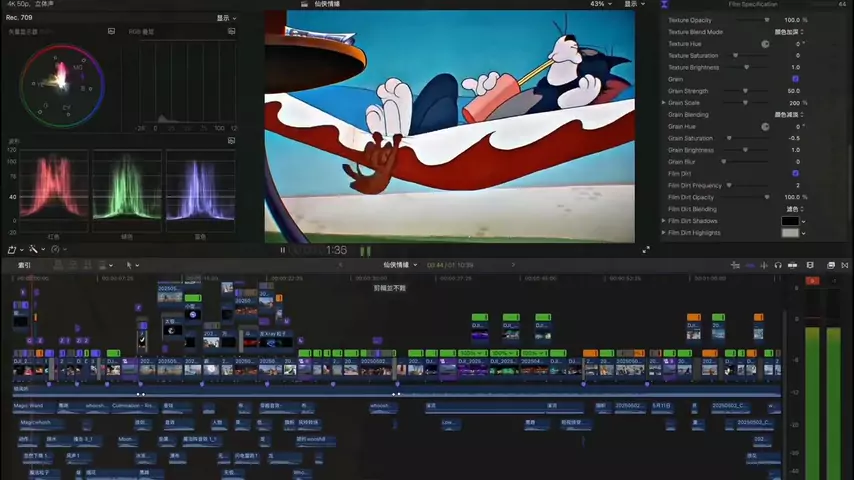The width and height of the screenshot is (854, 480).
Task: Open the scopes 显示 view menu
Action: (x=227, y=18)
